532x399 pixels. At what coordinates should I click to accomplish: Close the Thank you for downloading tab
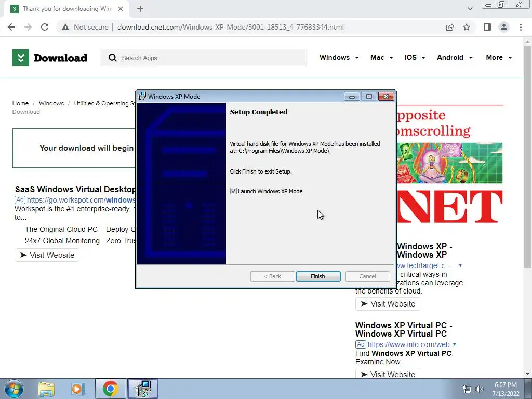[121, 9]
